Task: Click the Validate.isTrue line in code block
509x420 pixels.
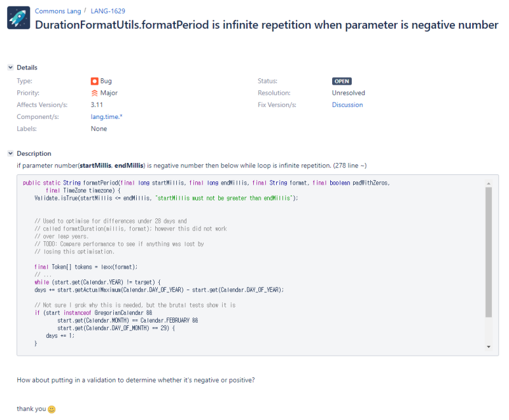Action: click(x=165, y=198)
